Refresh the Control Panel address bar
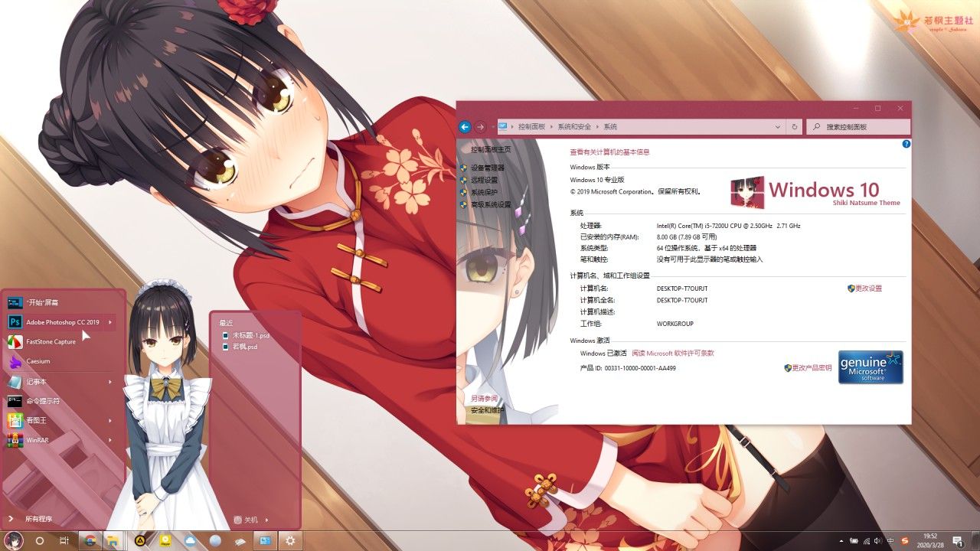The height and width of the screenshot is (551, 980). pyautogui.click(x=795, y=127)
